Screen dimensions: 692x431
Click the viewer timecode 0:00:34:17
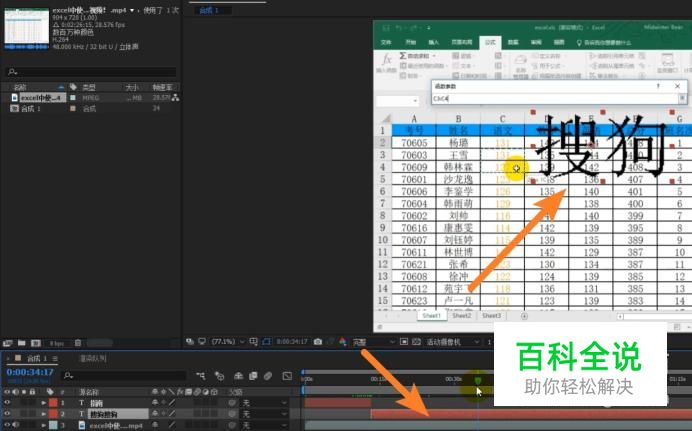point(292,342)
